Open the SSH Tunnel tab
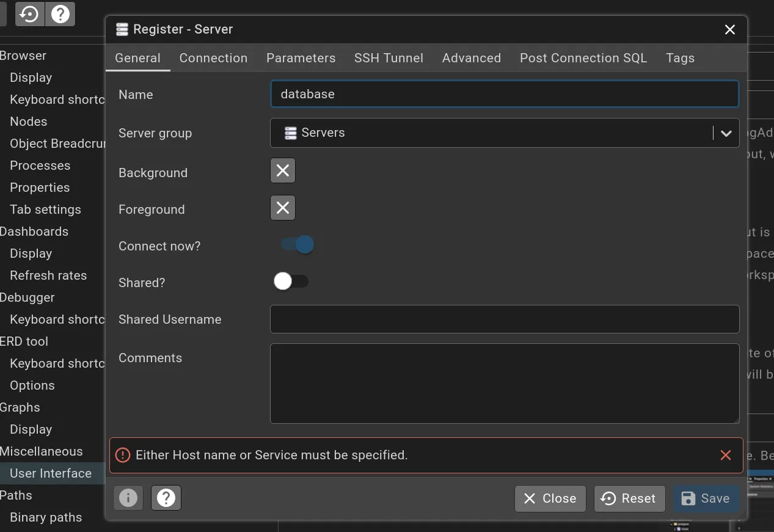Image resolution: width=774 pixels, height=532 pixels. coord(389,58)
